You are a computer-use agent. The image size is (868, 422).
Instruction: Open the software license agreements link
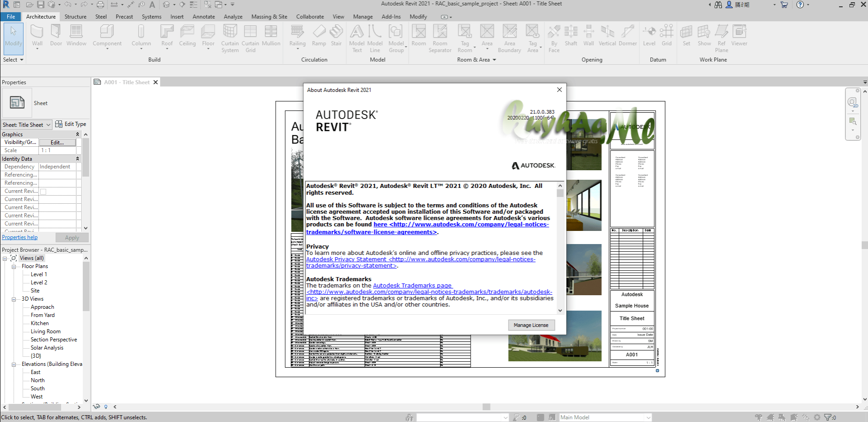427,228
